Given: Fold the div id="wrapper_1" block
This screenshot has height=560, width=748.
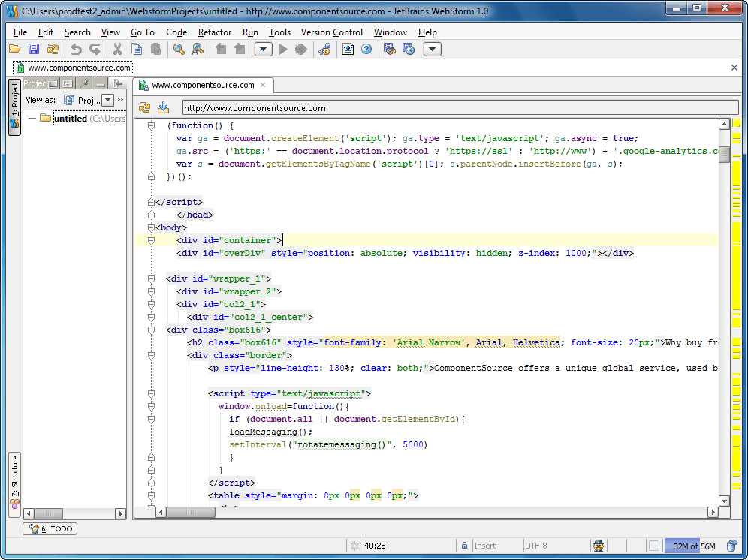Looking at the screenshot, I should pyautogui.click(x=151, y=279).
